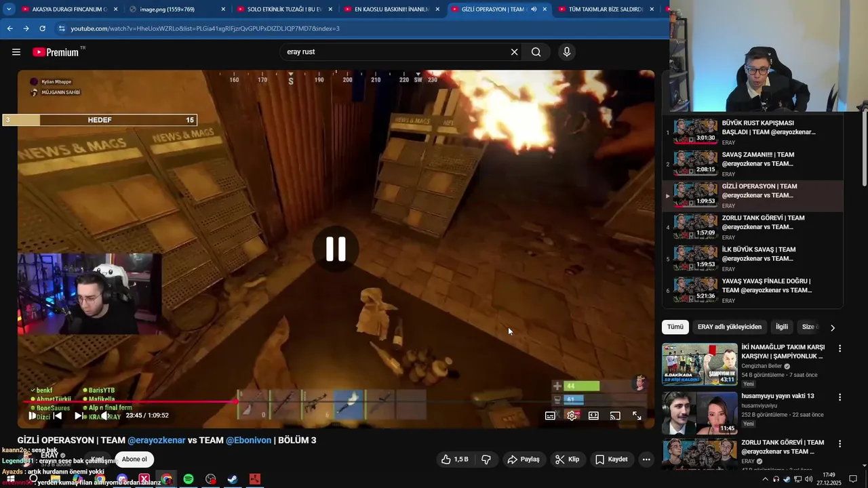Mute GİZLİ OPERASYON tab audio icon
The width and height of the screenshot is (868, 488).
point(534,9)
